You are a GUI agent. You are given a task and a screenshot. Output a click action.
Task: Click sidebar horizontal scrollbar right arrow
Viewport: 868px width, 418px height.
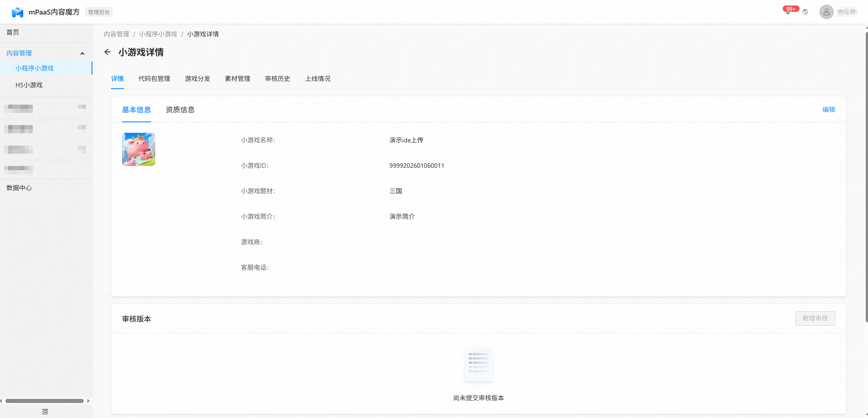(x=88, y=401)
